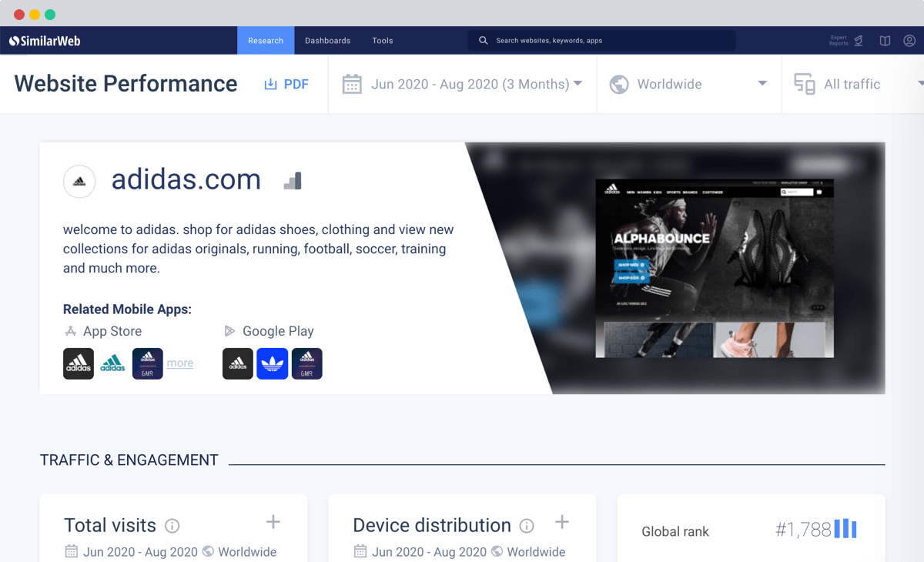Open the Worldwide country dropdown
Screen dimensions: 924x562
pos(689,84)
